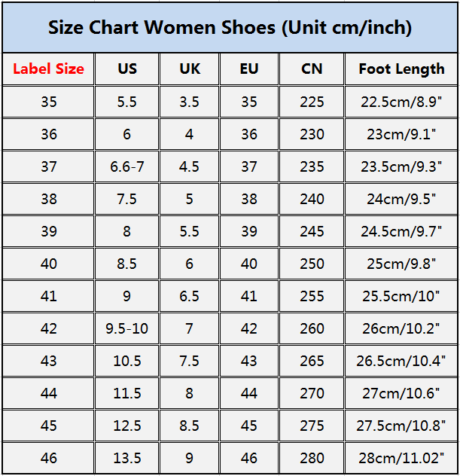Click foot length 25.5cm/10" cell

[401, 296]
